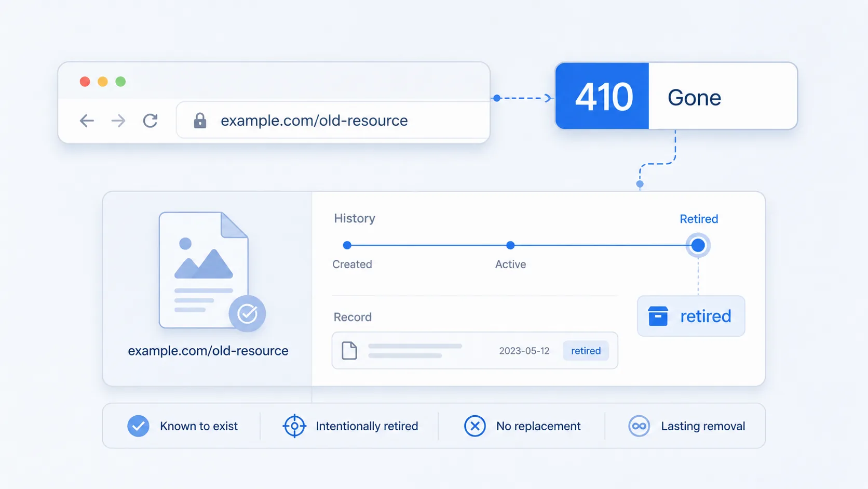Screen dimensions: 868x489
Task: Click the archive box icon beside retired
Action: pyautogui.click(x=658, y=316)
